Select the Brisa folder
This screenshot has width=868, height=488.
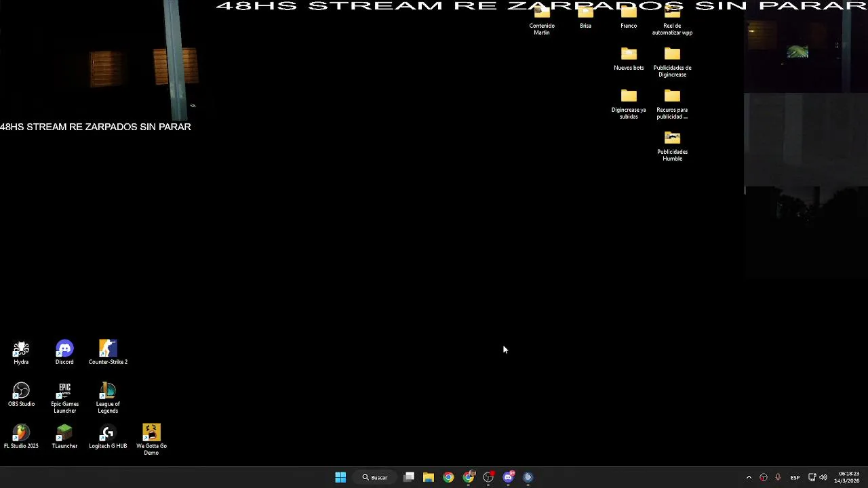(585, 17)
